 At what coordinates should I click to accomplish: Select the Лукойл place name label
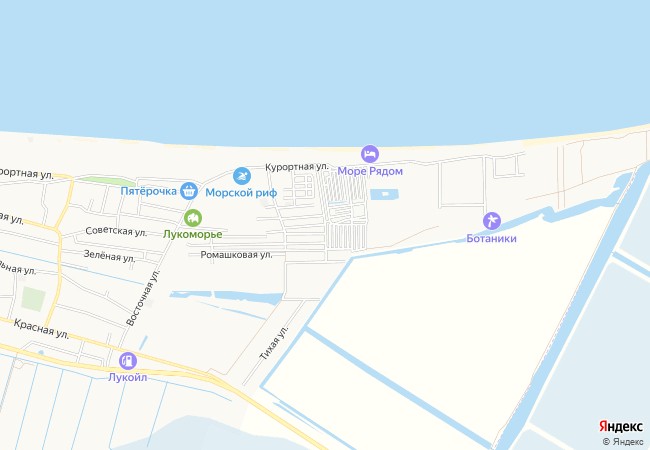pyautogui.click(x=128, y=377)
